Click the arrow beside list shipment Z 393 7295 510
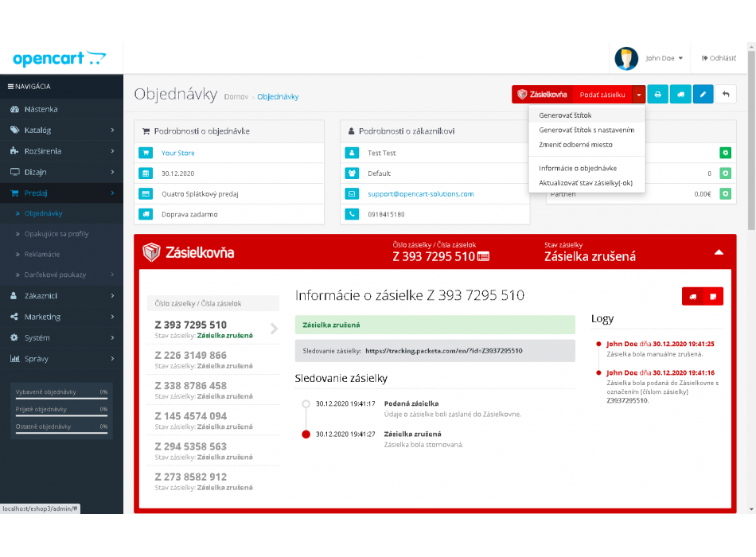756x557 pixels. click(274, 329)
